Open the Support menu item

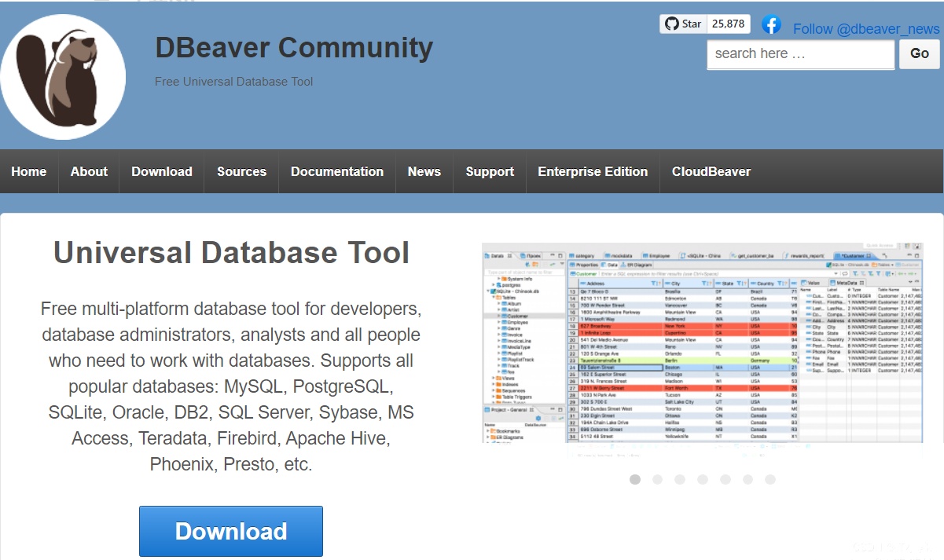click(490, 171)
